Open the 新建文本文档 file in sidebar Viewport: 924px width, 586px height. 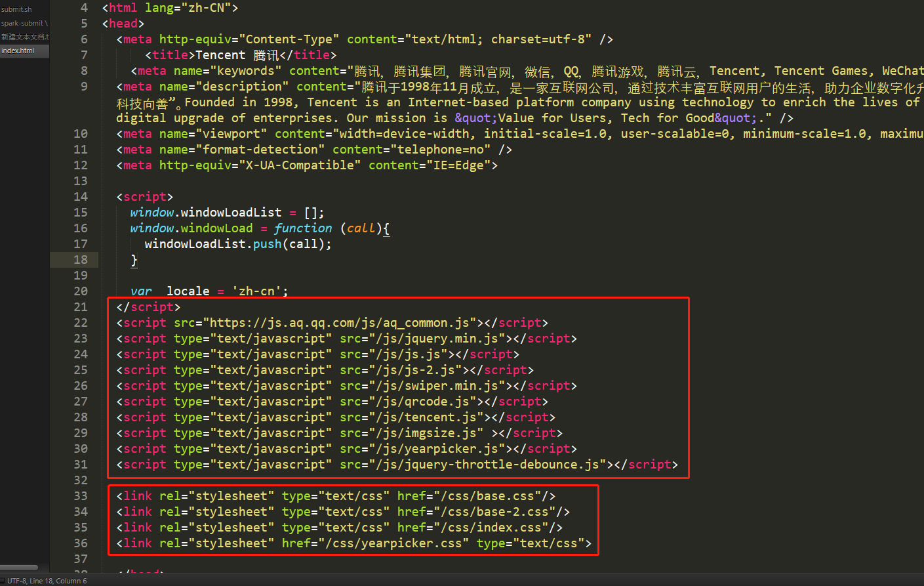pyautogui.click(x=25, y=37)
